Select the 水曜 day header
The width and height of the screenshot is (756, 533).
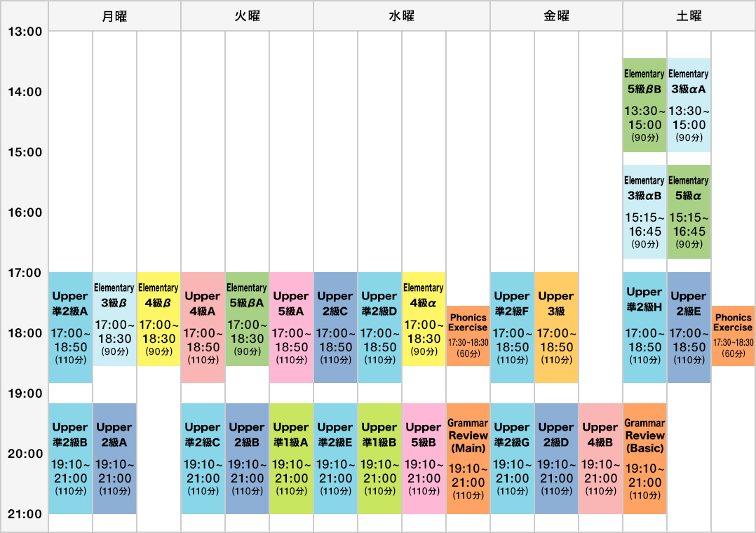tap(402, 16)
